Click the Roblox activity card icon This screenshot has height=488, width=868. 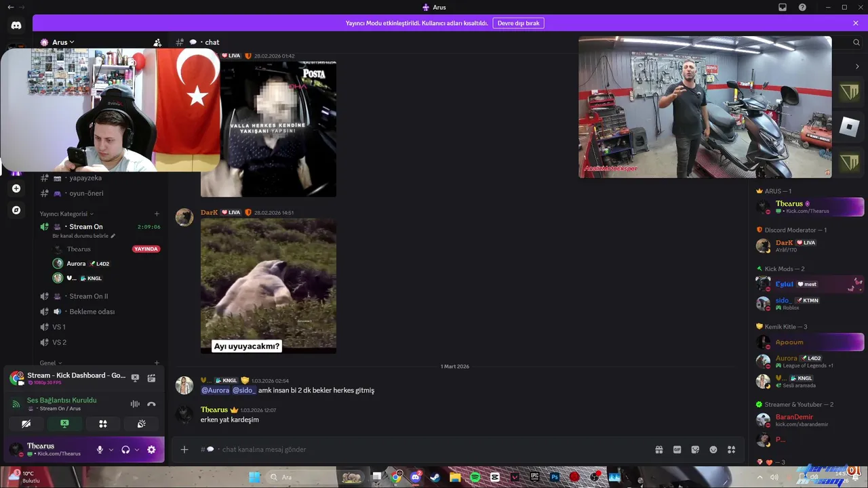click(x=850, y=127)
